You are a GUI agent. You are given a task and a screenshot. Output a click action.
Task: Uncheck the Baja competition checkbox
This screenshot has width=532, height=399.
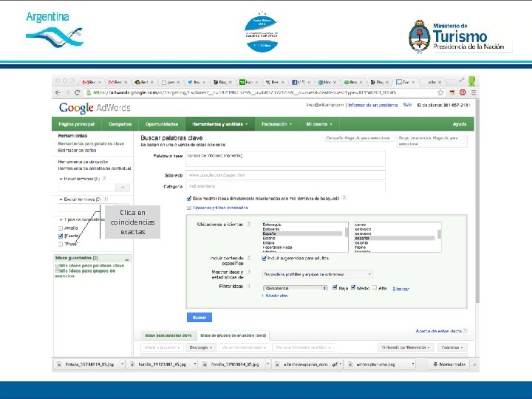(335, 287)
